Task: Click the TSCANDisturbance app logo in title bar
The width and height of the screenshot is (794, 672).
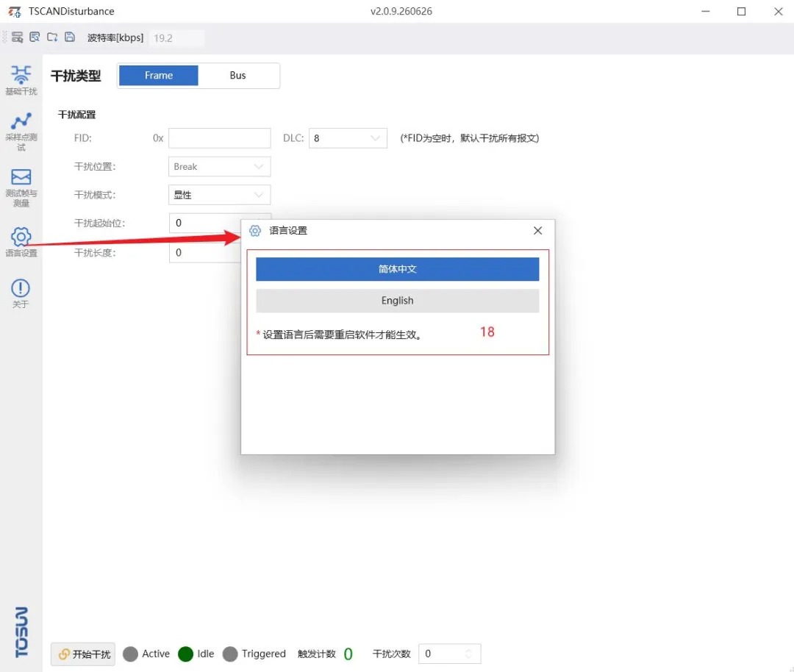Action: click(15, 11)
